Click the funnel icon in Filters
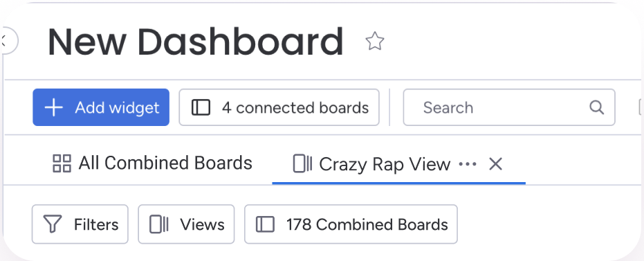This screenshot has width=644, height=261. (53, 224)
